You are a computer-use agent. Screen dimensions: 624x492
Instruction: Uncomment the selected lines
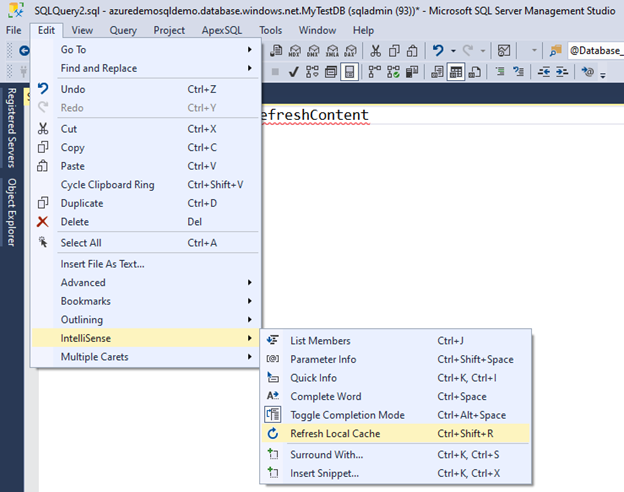point(518,72)
